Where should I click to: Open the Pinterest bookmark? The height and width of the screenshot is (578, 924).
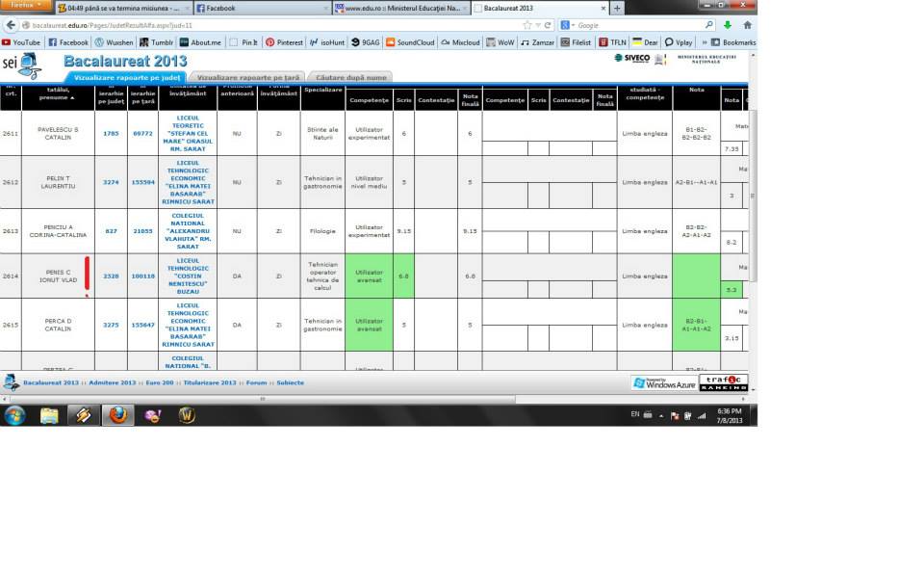click(283, 42)
